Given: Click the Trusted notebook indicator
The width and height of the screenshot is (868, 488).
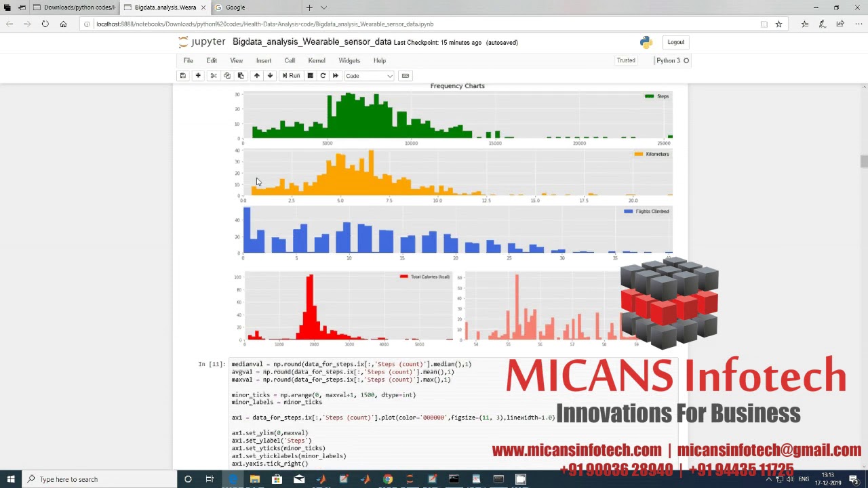Looking at the screenshot, I should (x=626, y=60).
